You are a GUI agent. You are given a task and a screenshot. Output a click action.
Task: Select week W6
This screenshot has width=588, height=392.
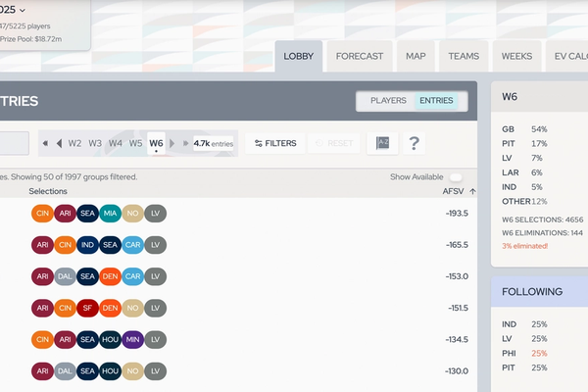coord(156,143)
